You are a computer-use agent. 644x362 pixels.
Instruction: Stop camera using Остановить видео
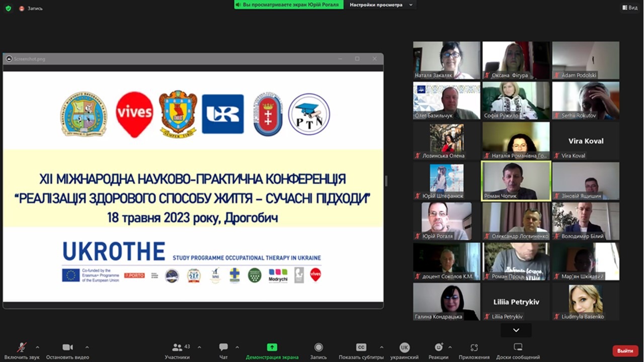(x=67, y=347)
